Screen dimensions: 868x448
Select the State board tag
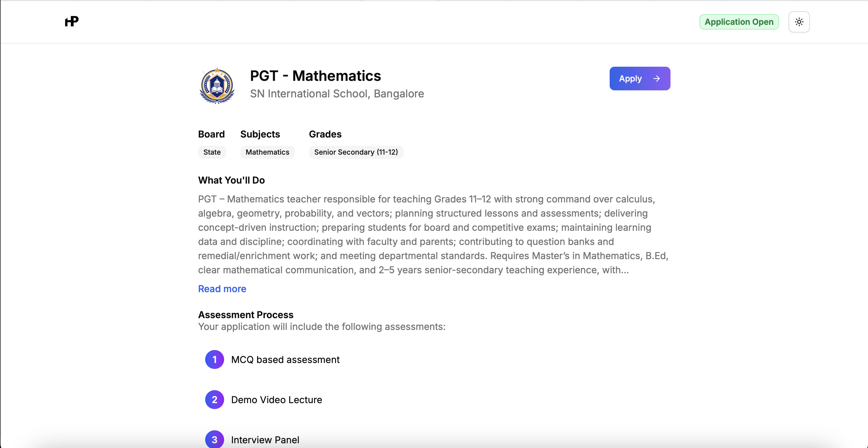point(212,152)
